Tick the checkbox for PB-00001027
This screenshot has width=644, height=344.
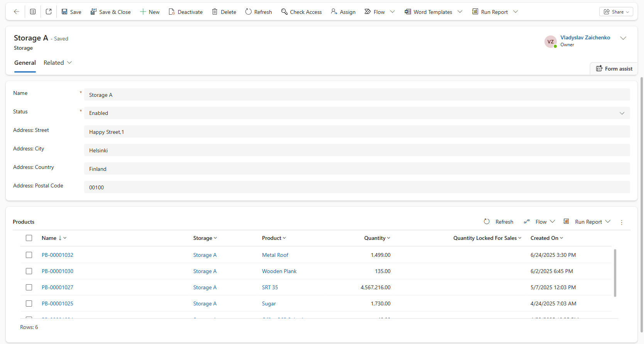29,287
